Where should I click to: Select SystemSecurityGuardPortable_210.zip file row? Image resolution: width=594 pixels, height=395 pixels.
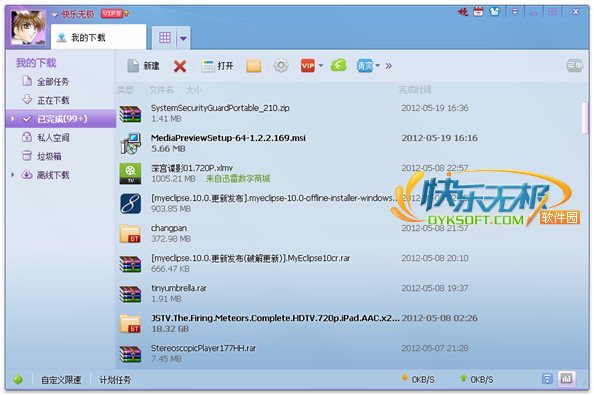pyautogui.click(x=349, y=113)
